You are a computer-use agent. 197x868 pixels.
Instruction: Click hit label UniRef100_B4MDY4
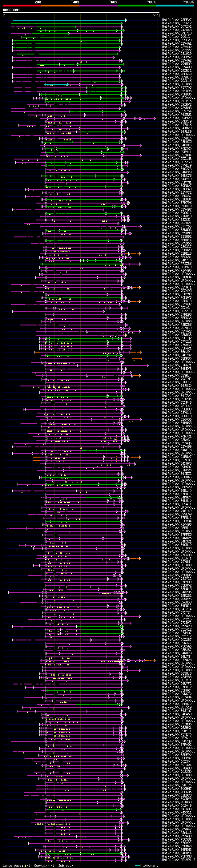coord(177,854)
